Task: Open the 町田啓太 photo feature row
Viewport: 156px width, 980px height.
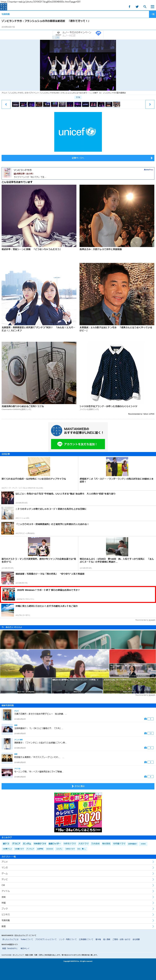Action: point(78,759)
